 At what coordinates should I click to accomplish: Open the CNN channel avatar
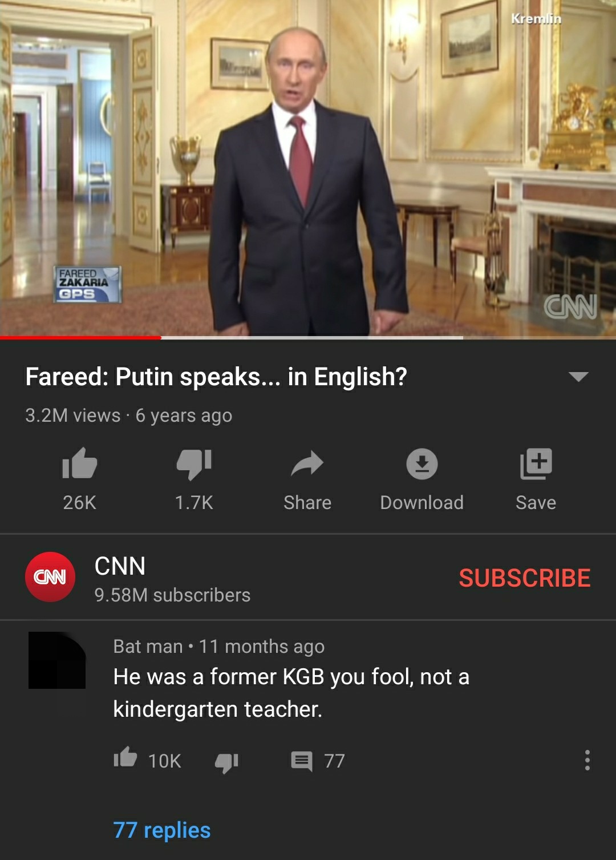point(50,577)
